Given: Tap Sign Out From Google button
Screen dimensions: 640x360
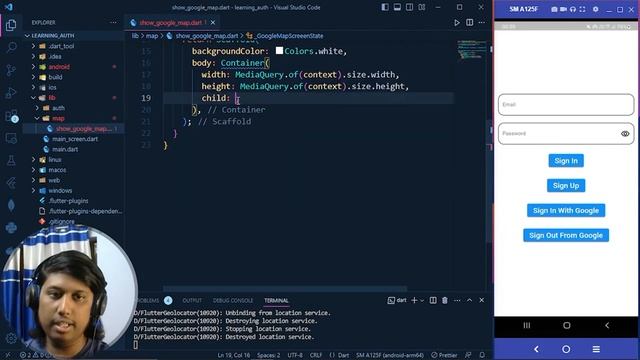Looking at the screenshot, I should [566, 236].
